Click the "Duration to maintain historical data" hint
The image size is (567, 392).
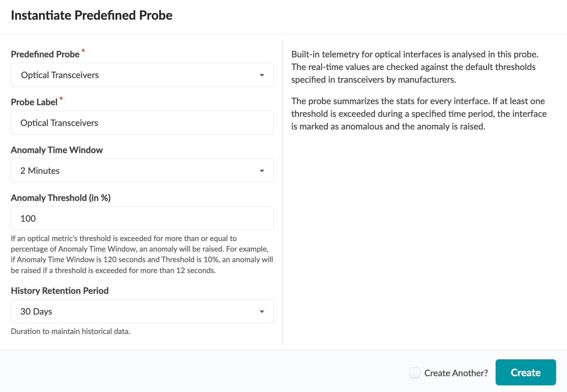(70, 331)
